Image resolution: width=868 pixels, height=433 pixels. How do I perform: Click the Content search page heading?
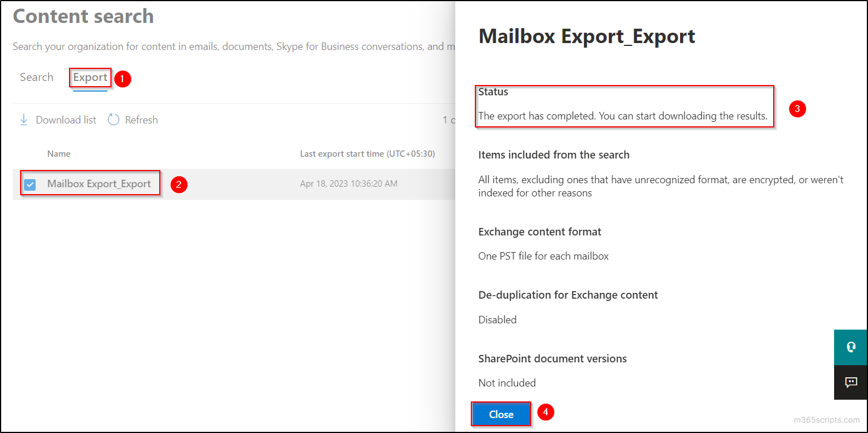83,16
